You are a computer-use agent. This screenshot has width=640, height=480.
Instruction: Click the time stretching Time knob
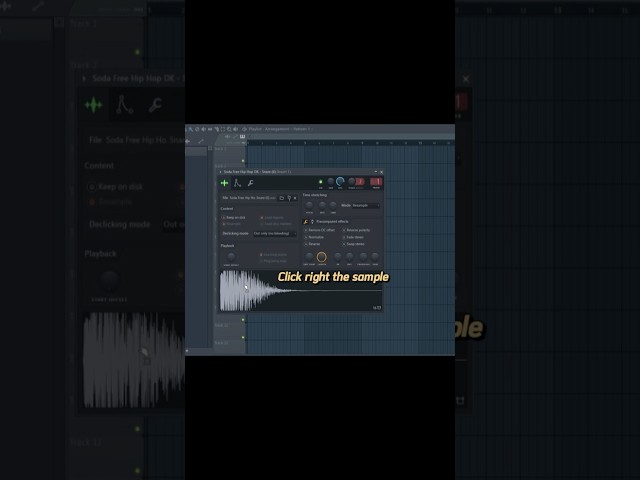pos(333,205)
